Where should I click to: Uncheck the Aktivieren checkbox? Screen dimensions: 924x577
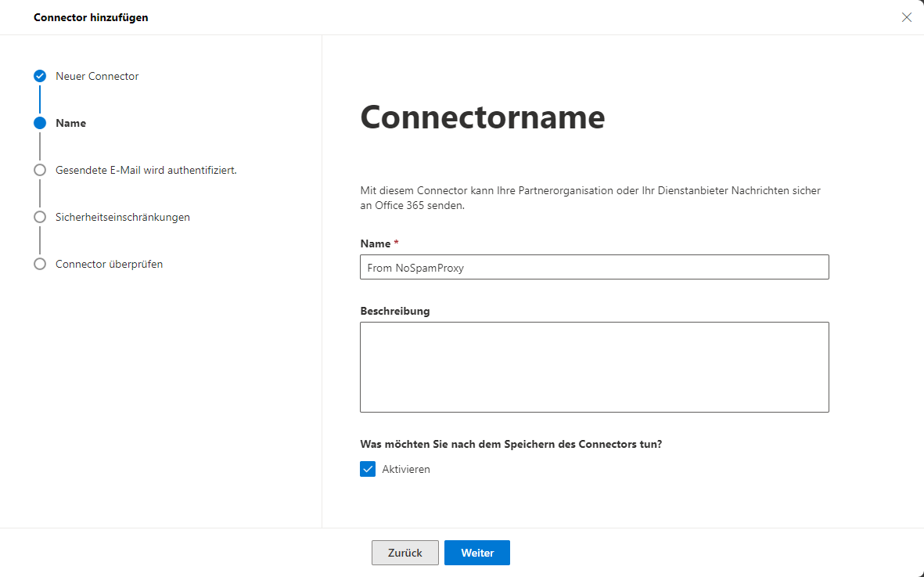coord(368,469)
